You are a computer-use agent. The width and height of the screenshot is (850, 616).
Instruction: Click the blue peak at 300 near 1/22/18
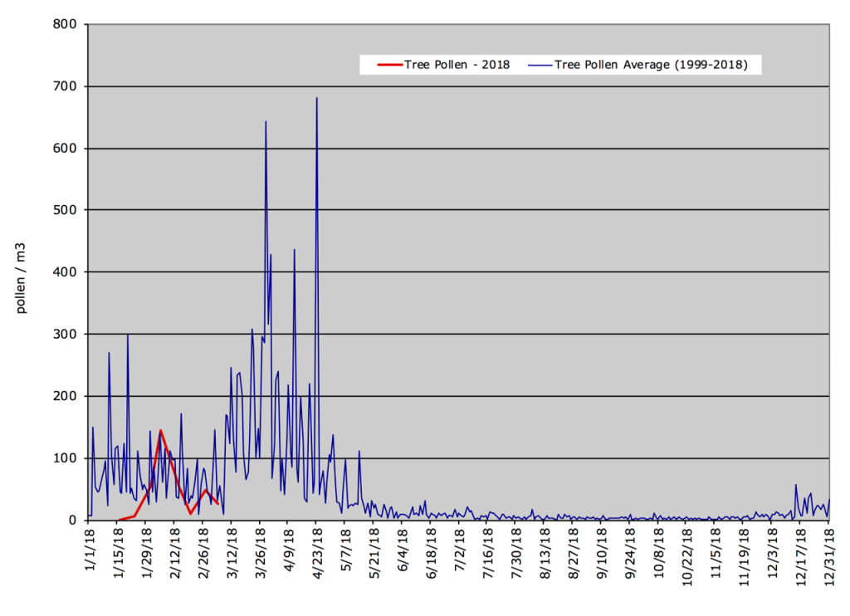click(x=127, y=335)
